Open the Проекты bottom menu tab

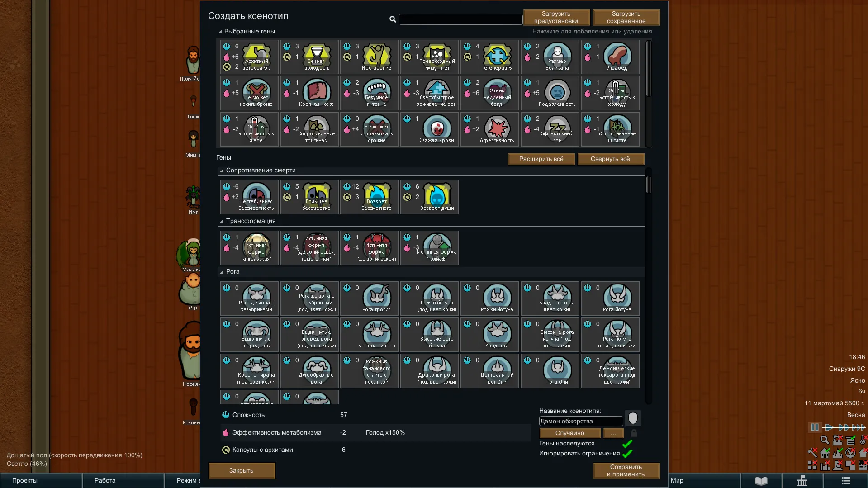pyautogui.click(x=25, y=480)
